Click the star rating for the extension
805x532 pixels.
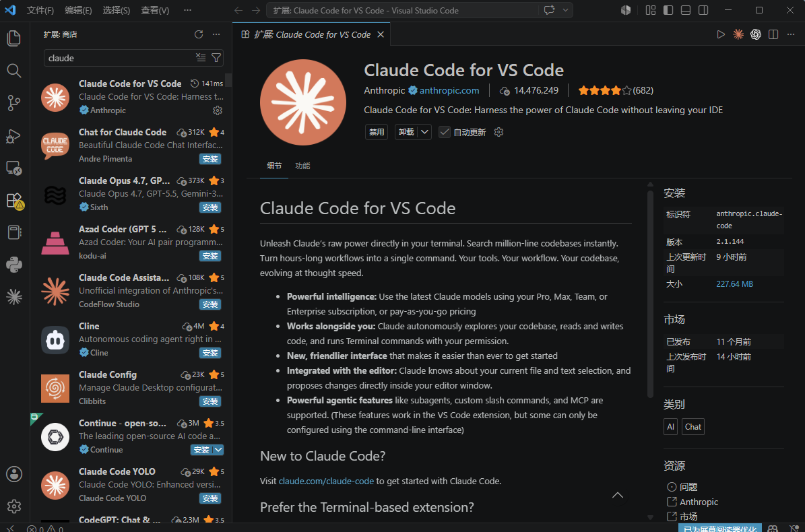tap(616, 90)
